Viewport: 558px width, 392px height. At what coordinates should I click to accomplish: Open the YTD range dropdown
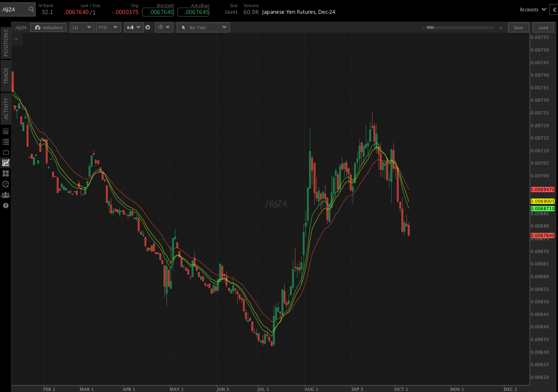(x=108, y=27)
